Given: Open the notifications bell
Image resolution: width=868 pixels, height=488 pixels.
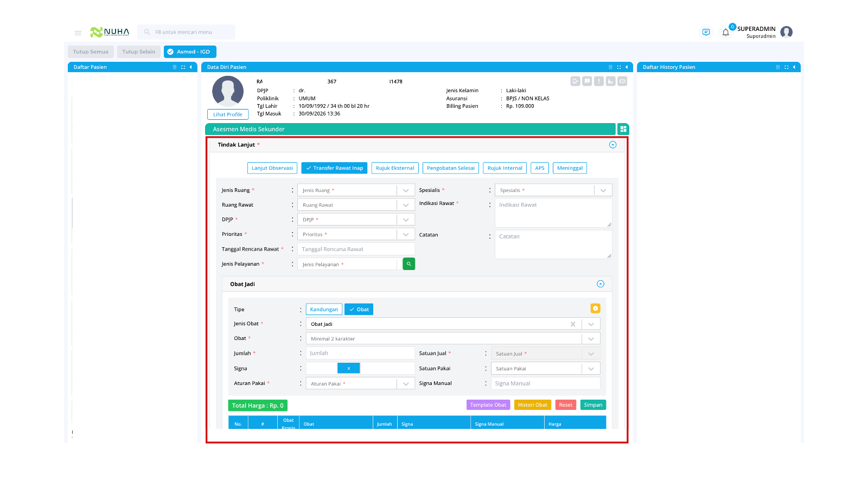Looking at the screenshot, I should 725,33.
